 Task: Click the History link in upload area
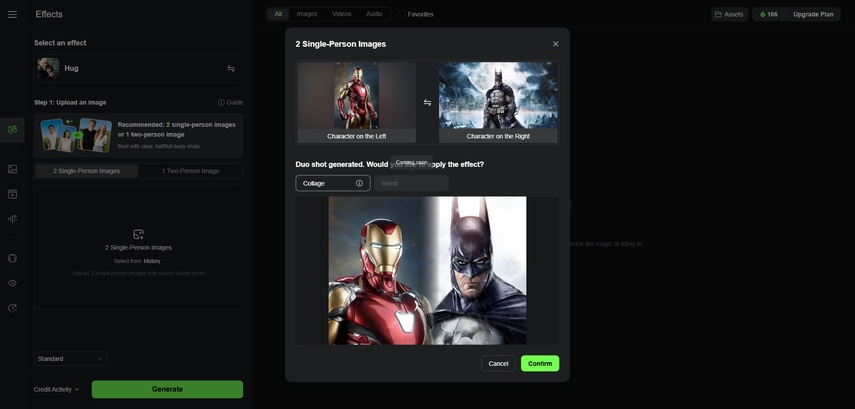click(x=152, y=261)
